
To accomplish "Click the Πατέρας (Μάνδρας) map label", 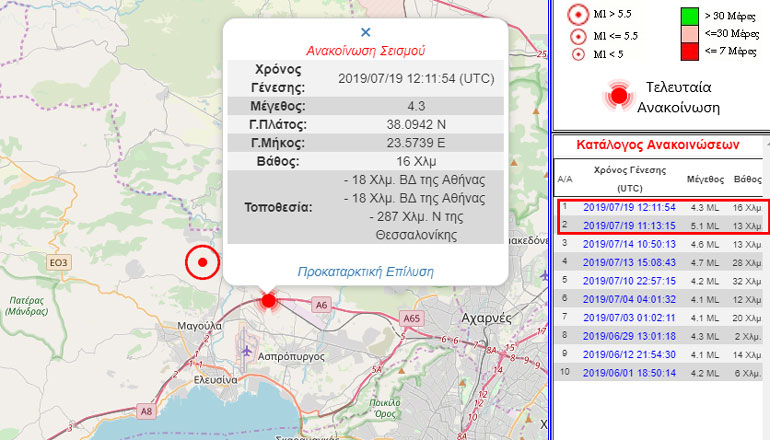I will (x=27, y=305).
